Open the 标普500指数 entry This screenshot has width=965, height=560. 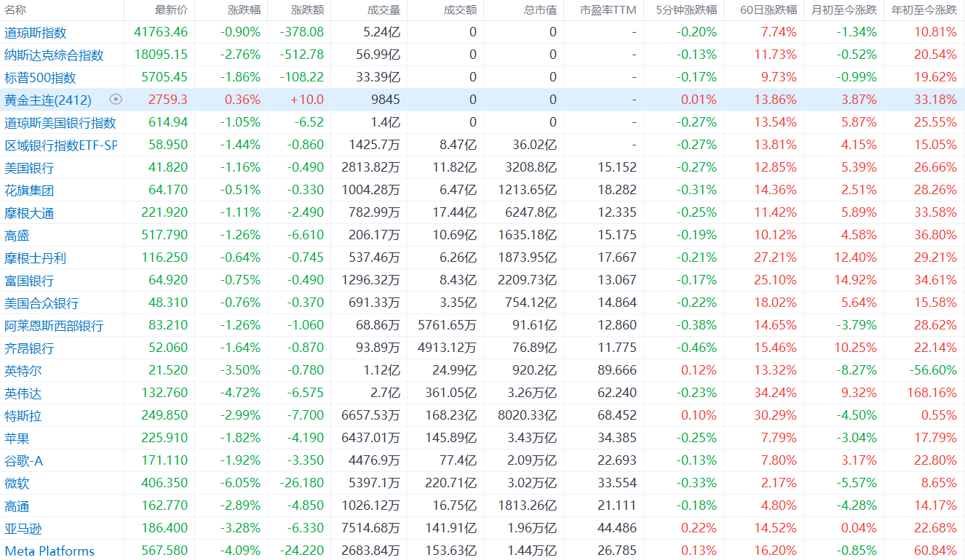pyautogui.click(x=40, y=78)
